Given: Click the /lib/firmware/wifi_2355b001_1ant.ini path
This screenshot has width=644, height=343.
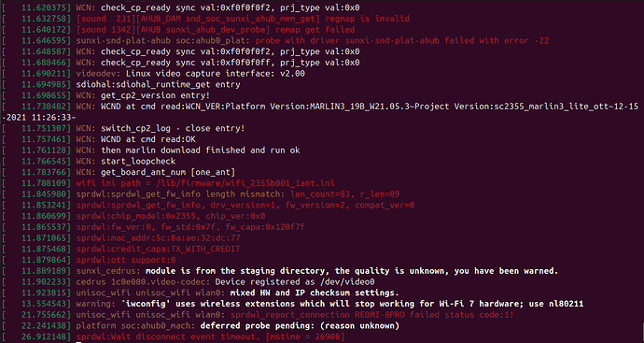Looking at the screenshot, I should pyautogui.click(x=235, y=183).
